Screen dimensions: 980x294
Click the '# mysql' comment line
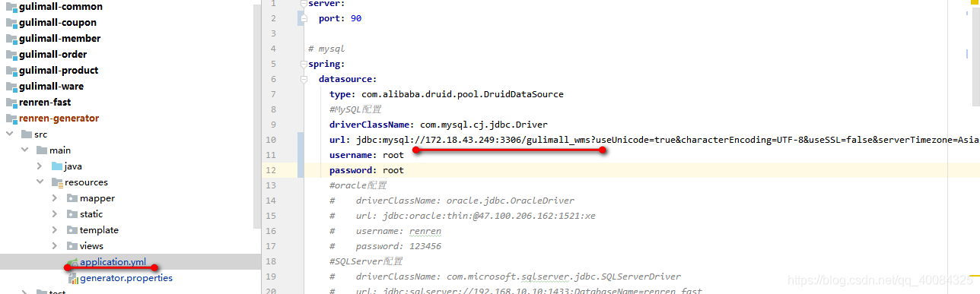coord(326,49)
